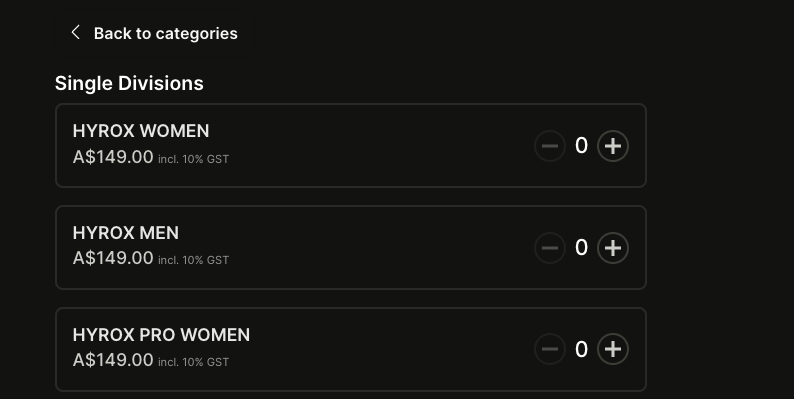The image size is (794, 399).
Task: Click the HYROX MEN division title
Action: (x=126, y=233)
